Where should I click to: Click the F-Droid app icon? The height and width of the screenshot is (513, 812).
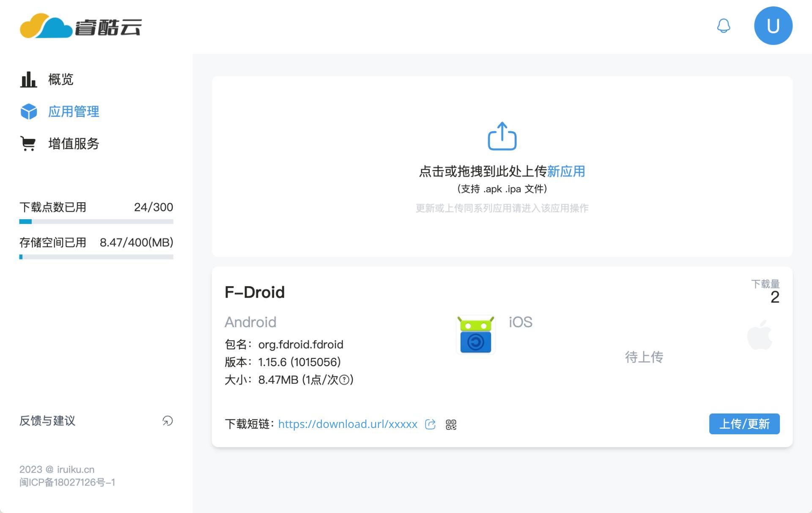coord(475,334)
